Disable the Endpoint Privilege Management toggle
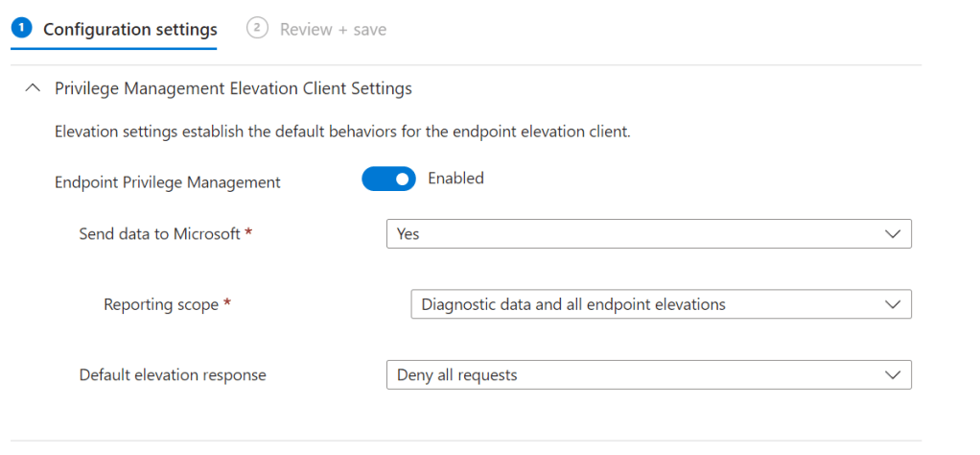 [388, 180]
